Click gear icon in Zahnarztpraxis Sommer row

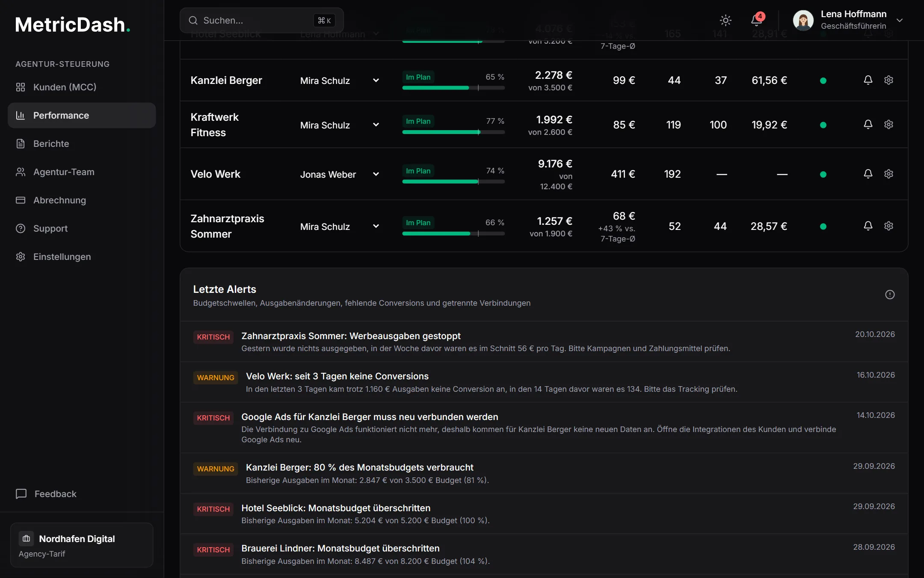tap(888, 226)
